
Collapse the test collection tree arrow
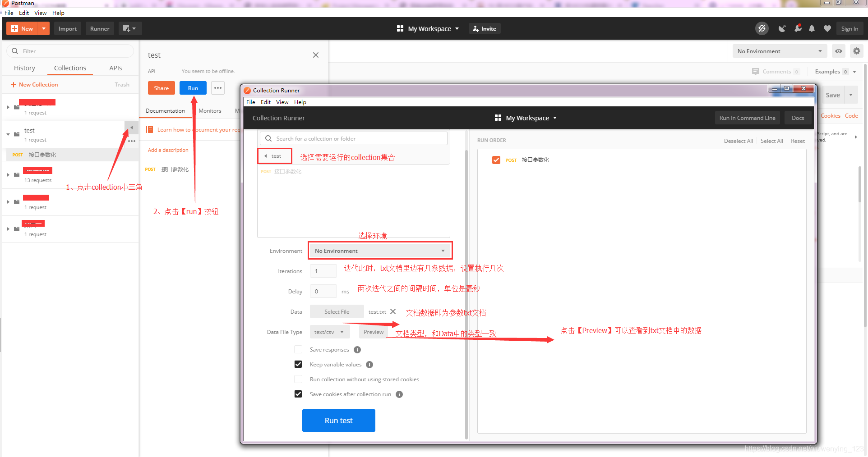pyautogui.click(x=8, y=134)
